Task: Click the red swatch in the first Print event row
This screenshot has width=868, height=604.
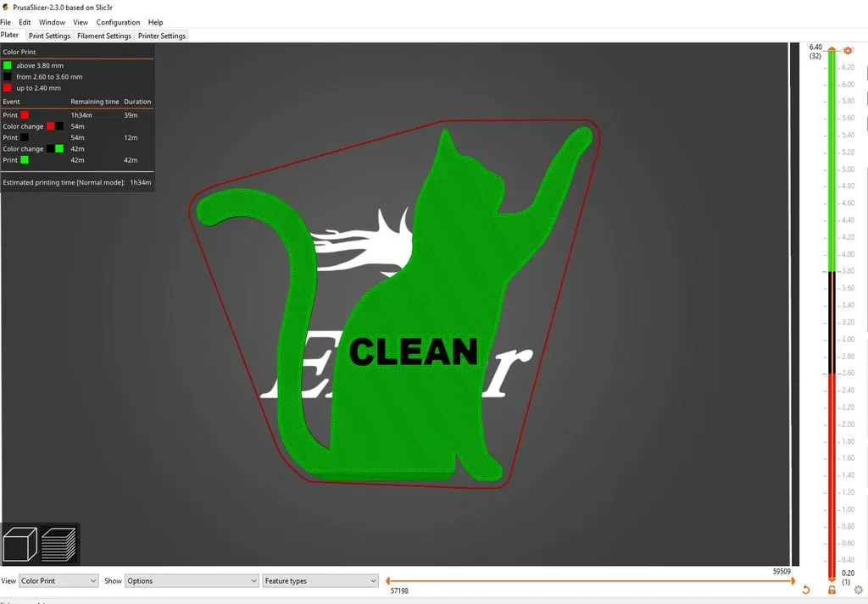Action: point(25,115)
